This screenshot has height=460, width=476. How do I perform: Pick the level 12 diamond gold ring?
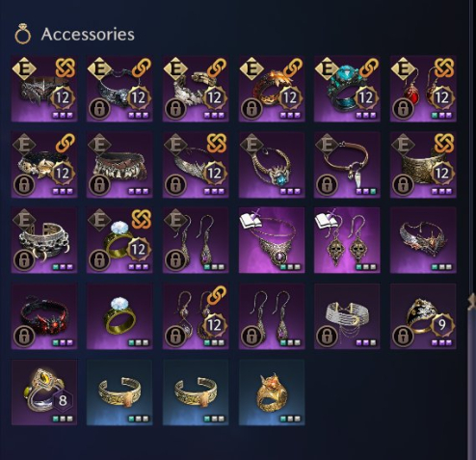tap(119, 240)
